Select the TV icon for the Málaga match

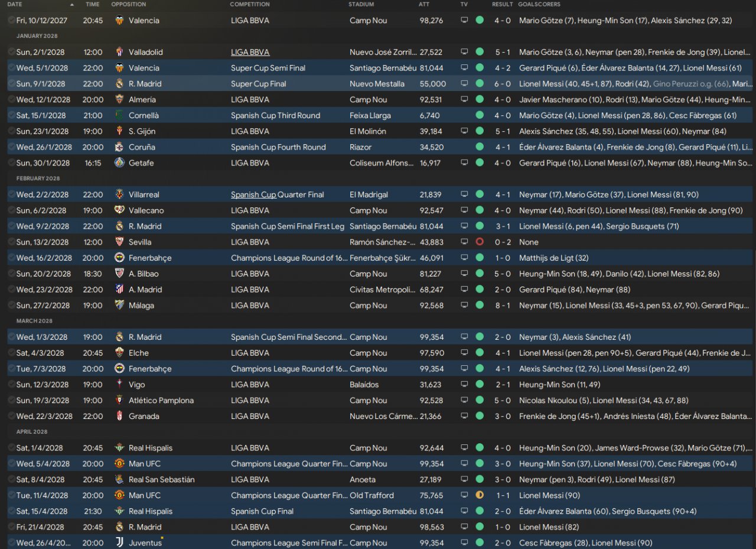[x=464, y=306]
